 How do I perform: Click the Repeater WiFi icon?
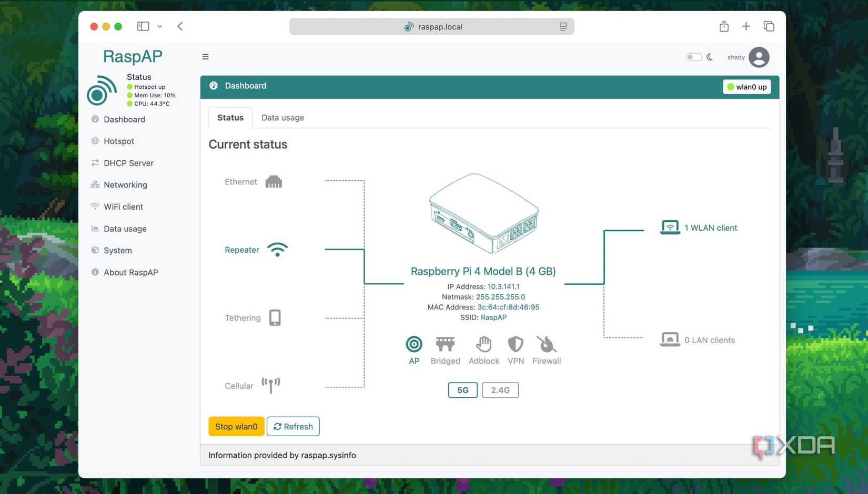(x=277, y=249)
